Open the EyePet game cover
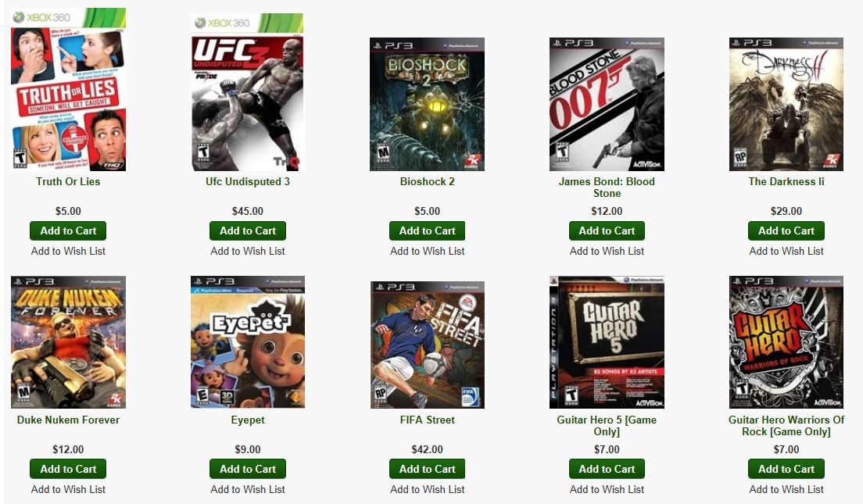Image resolution: width=863 pixels, height=504 pixels. [x=248, y=342]
